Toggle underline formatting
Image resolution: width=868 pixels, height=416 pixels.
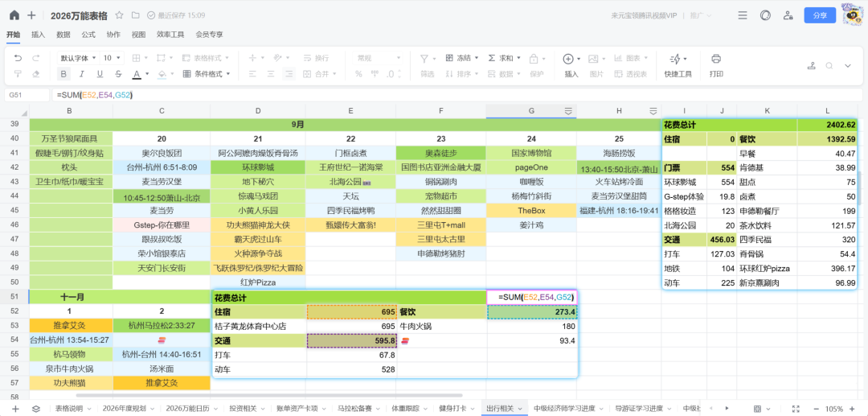coord(100,74)
